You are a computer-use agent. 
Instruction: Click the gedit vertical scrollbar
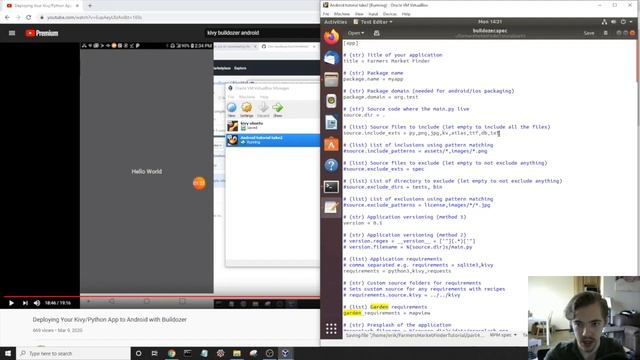(637, 61)
